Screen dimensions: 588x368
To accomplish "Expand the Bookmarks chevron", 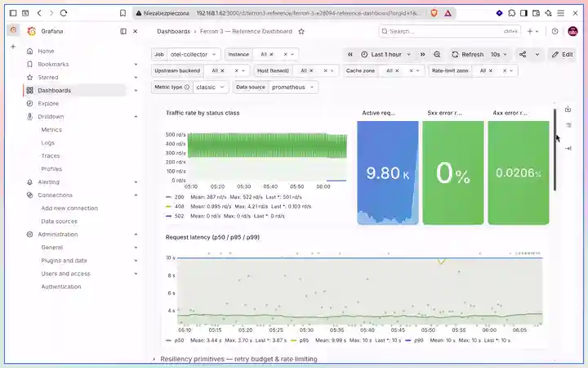I will point(136,65).
